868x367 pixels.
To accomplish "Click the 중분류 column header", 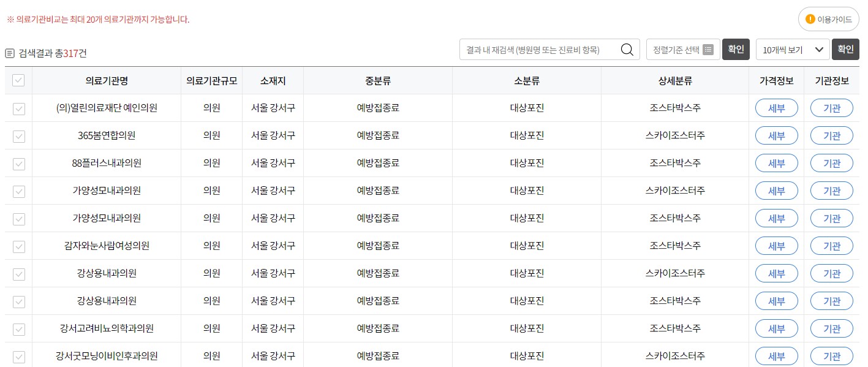I will (378, 81).
